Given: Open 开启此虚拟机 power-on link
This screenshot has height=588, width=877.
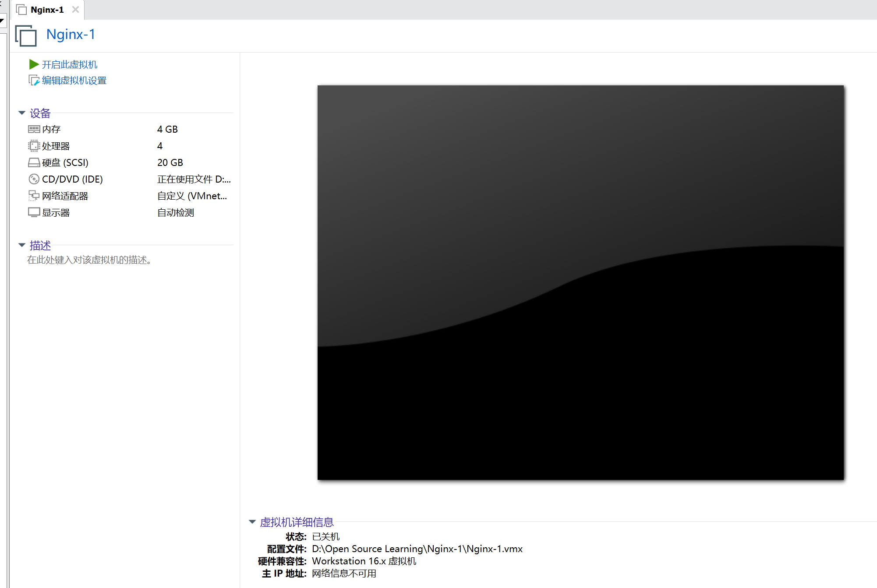Looking at the screenshot, I should 70,64.
